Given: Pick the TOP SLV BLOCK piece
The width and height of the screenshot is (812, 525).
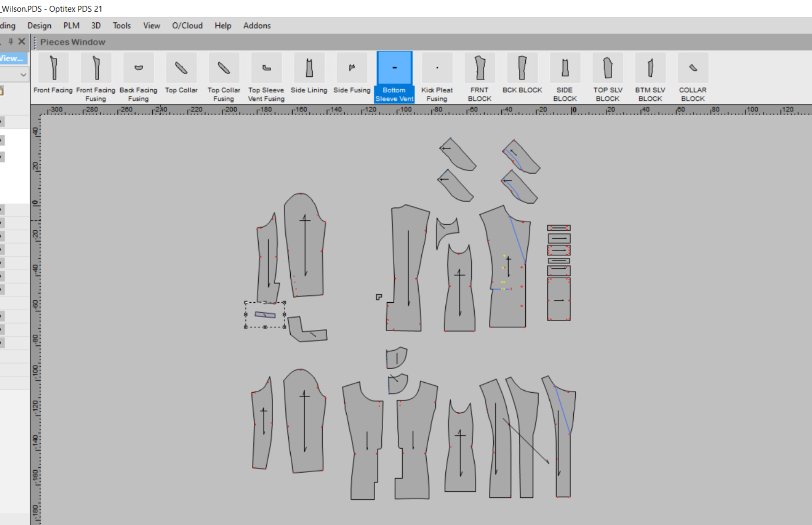Looking at the screenshot, I should point(607,68).
